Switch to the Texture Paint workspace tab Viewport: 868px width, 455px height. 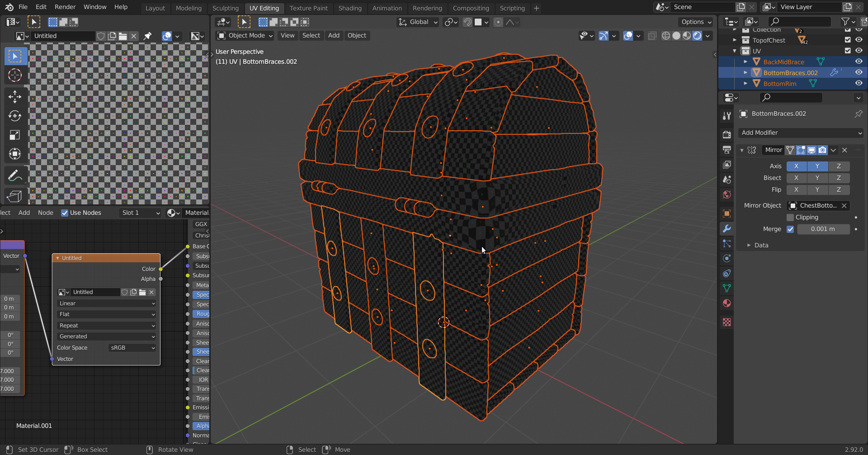coord(308,8)
